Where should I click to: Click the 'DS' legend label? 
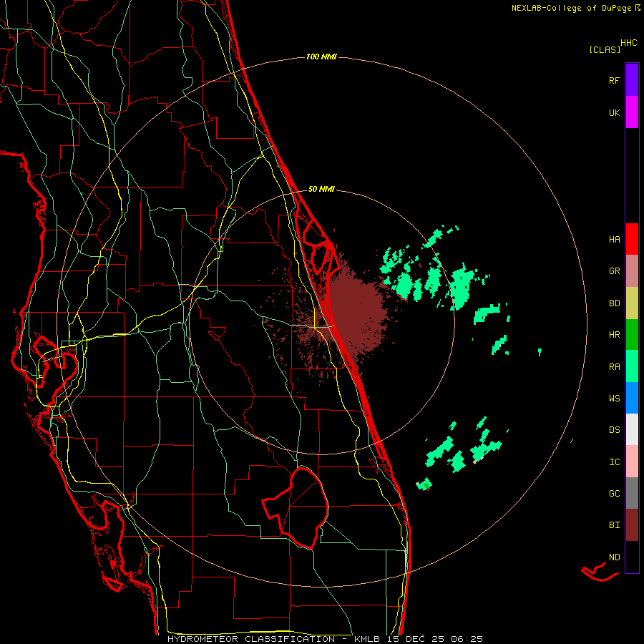click(614, 429)
